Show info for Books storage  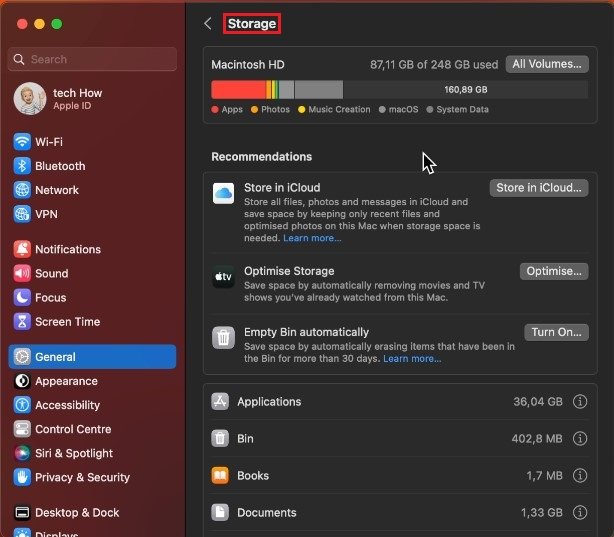point(580,476)
